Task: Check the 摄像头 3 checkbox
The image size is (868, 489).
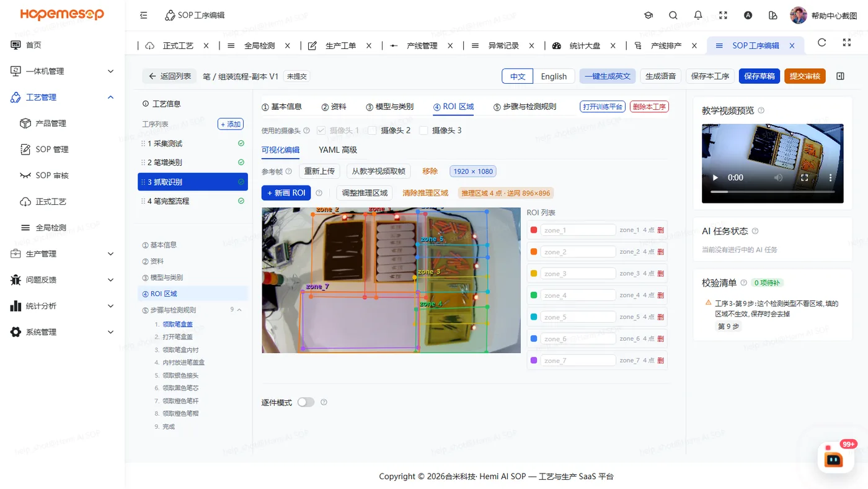Action: point(423,130)
